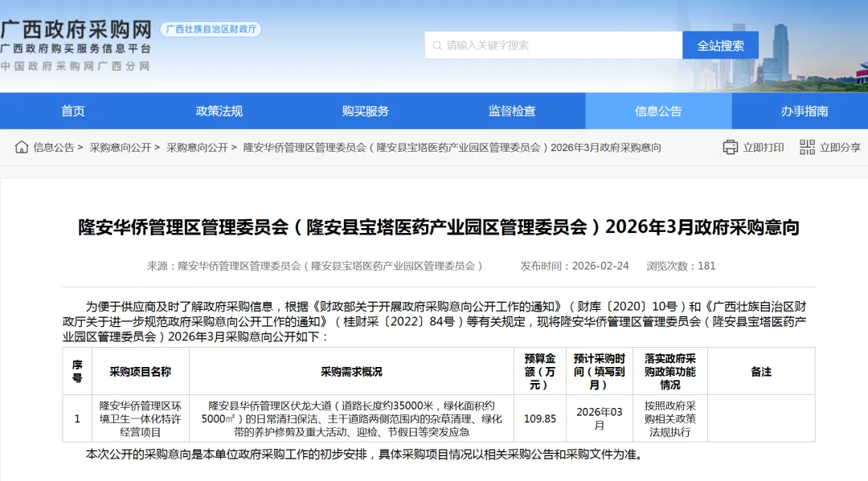Focus the 请输入关键字搜索 search field

554,45
